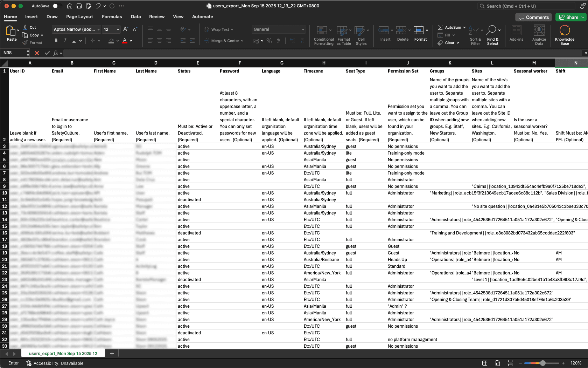This screenshot has width=588, height=368.
Task: Switch to the Formulas ribbon tab
Action: [x=112, y=16]
